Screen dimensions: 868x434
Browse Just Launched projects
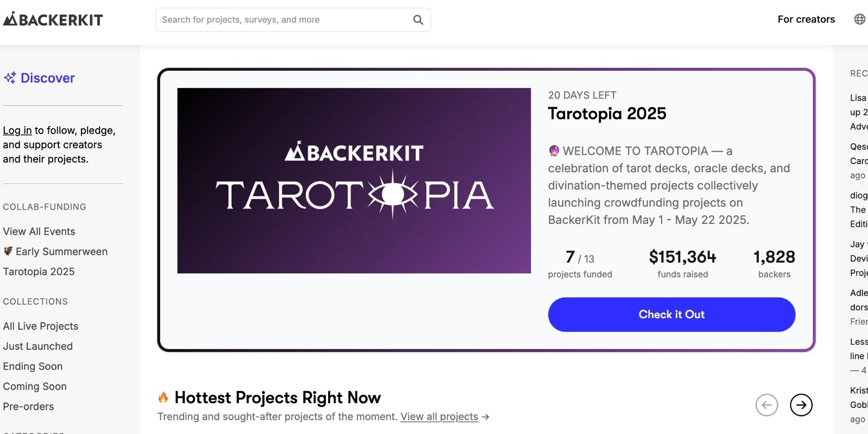pos(38,346)
